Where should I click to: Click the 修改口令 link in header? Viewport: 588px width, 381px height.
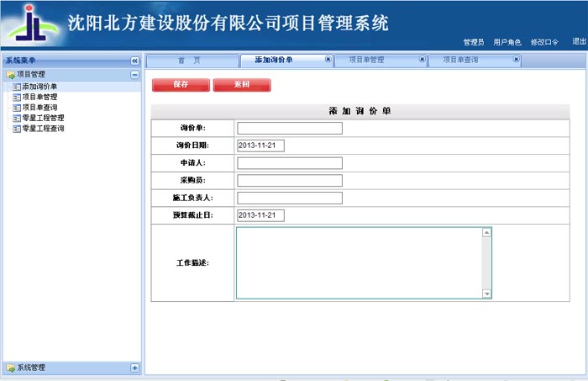click(544, 42)
